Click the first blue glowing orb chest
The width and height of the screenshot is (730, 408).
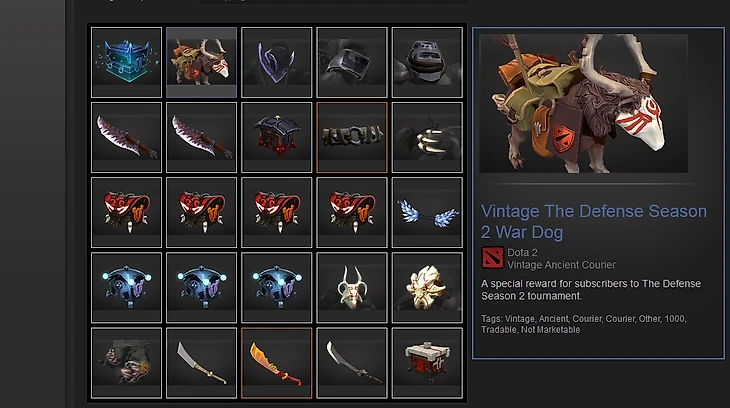126,288
